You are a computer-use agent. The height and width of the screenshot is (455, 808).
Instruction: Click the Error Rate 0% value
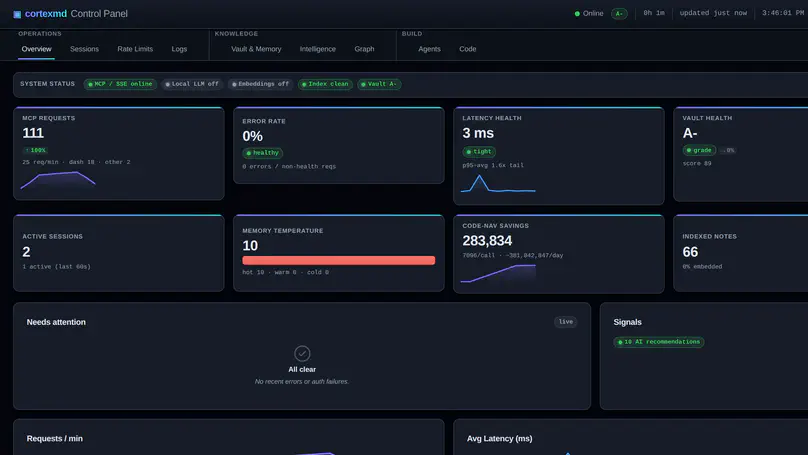(x=252, y=136)
